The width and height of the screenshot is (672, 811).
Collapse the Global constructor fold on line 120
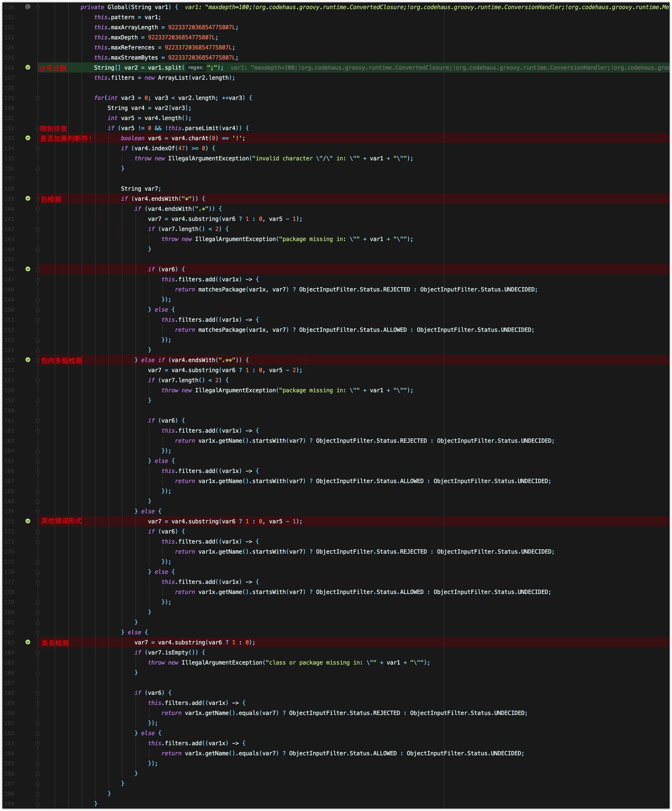(37, 7)
